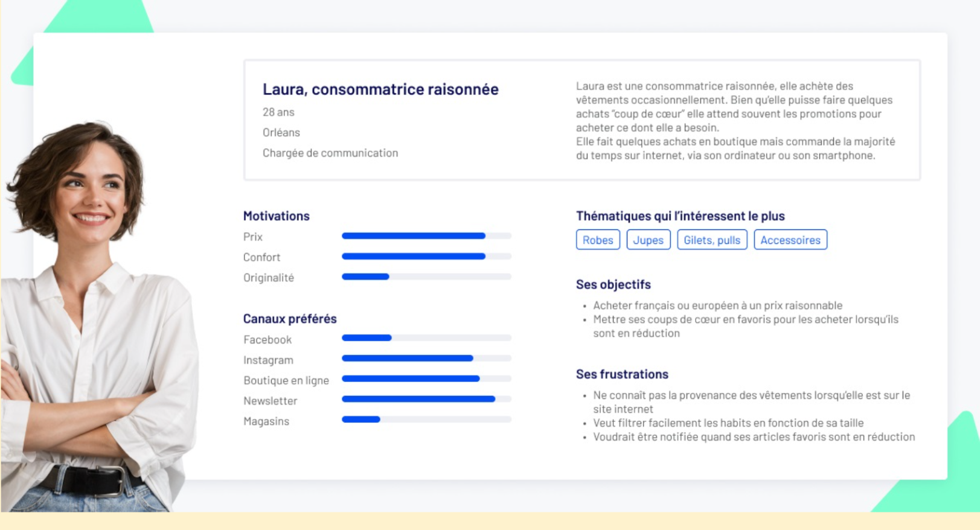Click the 'Orléans' location text
The width and height of the screenshot is (980, 530).
coord(281,133)
